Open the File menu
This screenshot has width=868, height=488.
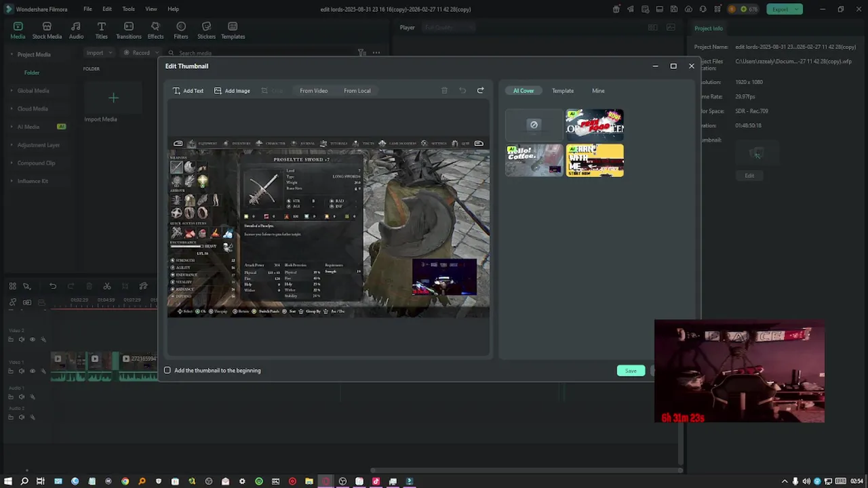(x=87, y=9)
